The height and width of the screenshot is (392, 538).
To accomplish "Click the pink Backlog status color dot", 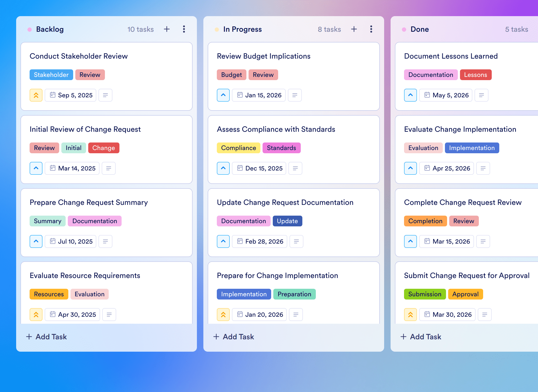I will pos(30,29).
